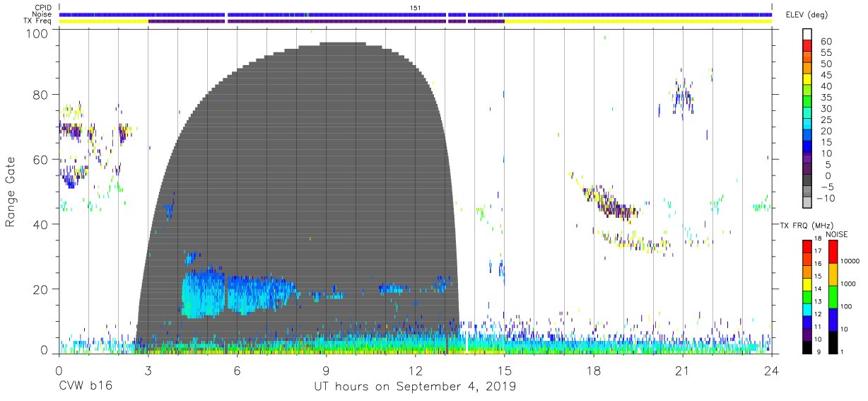Pick the red 55–60 ELEV colorbar segment
The height and width of the screenshot is (401, 868).
click(807, 47)
